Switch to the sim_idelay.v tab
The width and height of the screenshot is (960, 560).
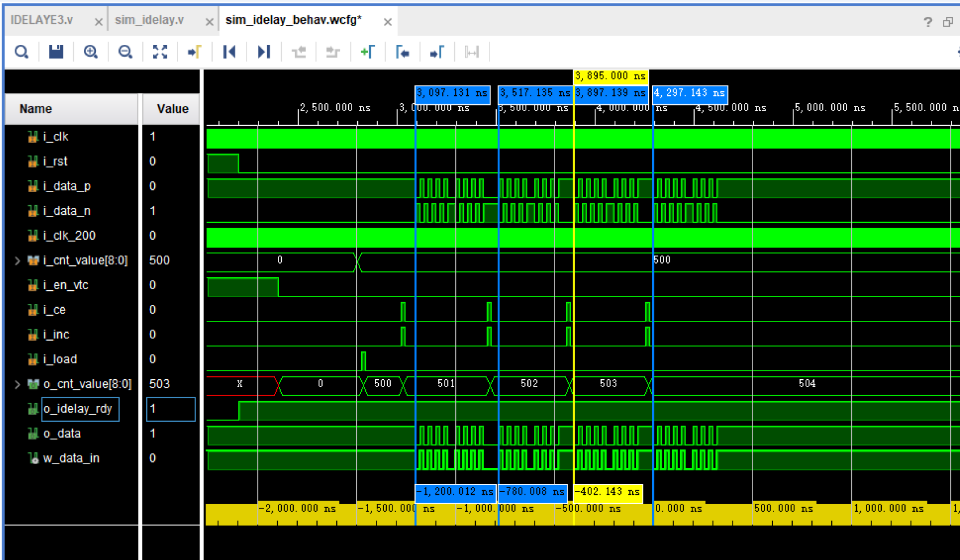click(x=150, y=19)
